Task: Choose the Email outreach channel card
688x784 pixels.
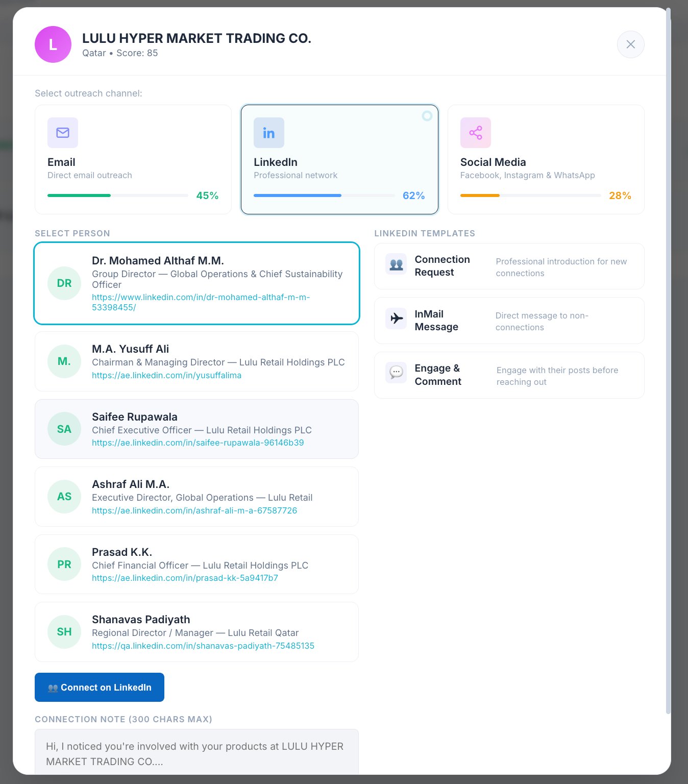Action: pyautogui.click(x=133, y=159)
